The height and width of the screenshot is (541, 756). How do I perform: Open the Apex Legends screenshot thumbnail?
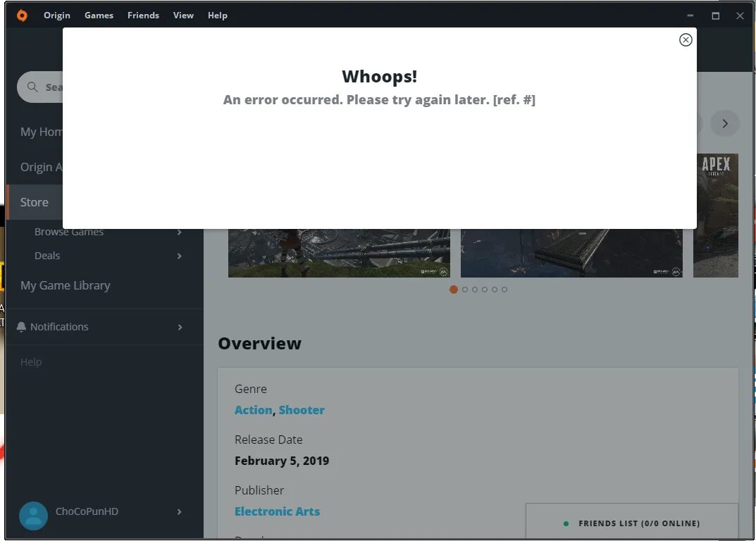716,216
